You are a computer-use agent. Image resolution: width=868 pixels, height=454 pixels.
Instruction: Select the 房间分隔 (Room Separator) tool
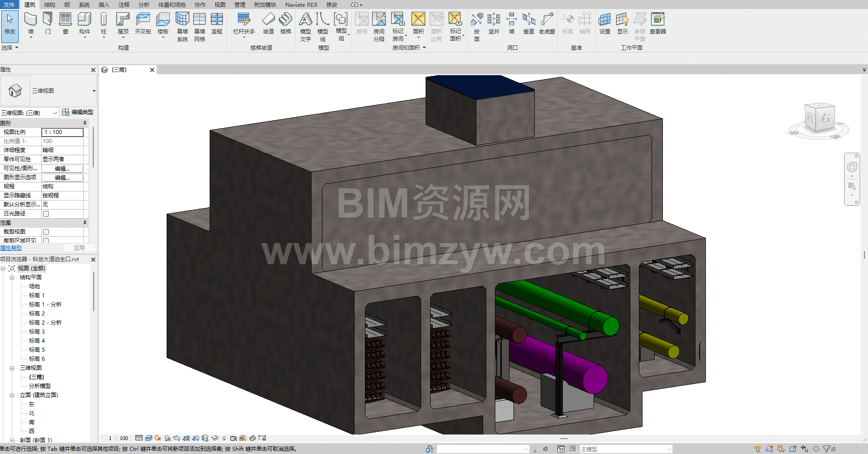[379, 27]
